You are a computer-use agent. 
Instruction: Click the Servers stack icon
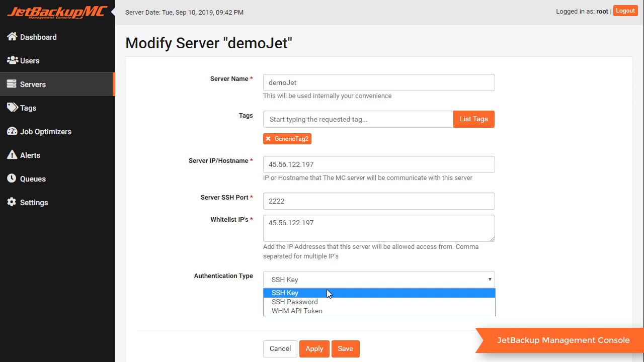point(12,84)
